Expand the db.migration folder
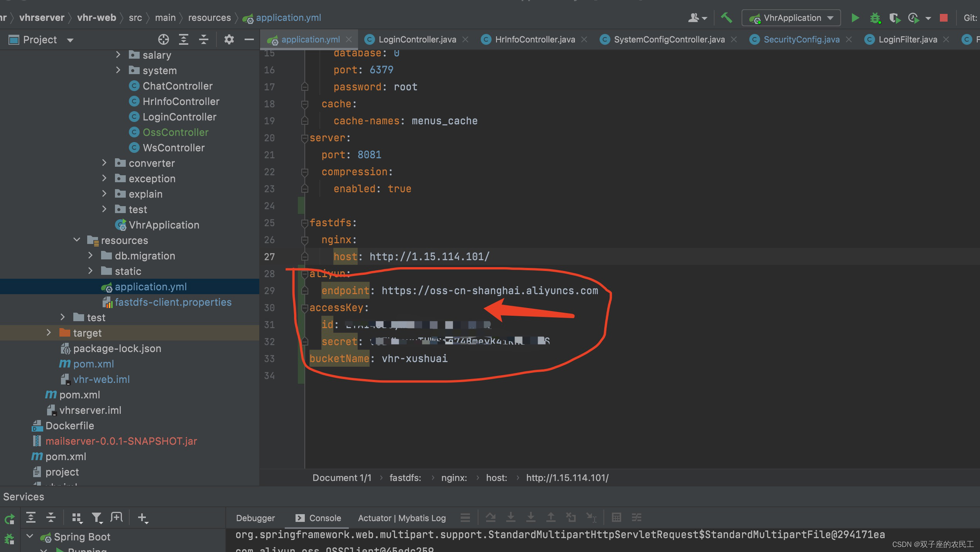Viewport: 980px width, 552px height. (90, 256)
